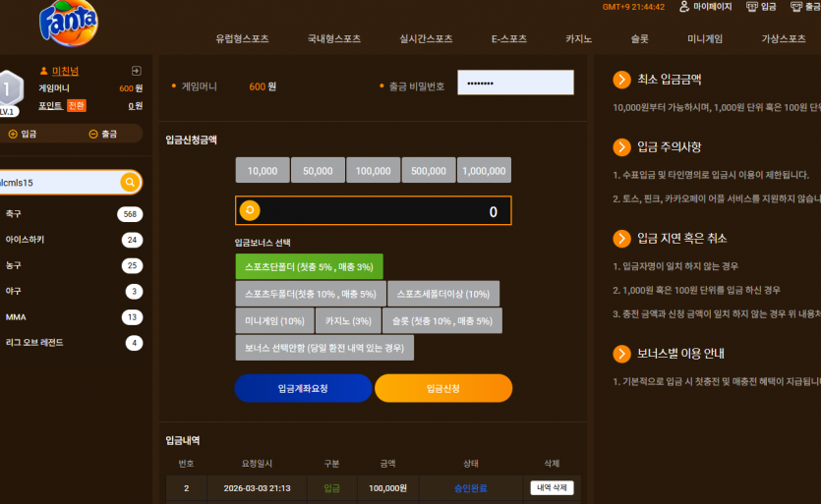This screenshot has height=504, width=821.
Task: Click the 입금계좌요청 button
Action: [x=303, y=388]
